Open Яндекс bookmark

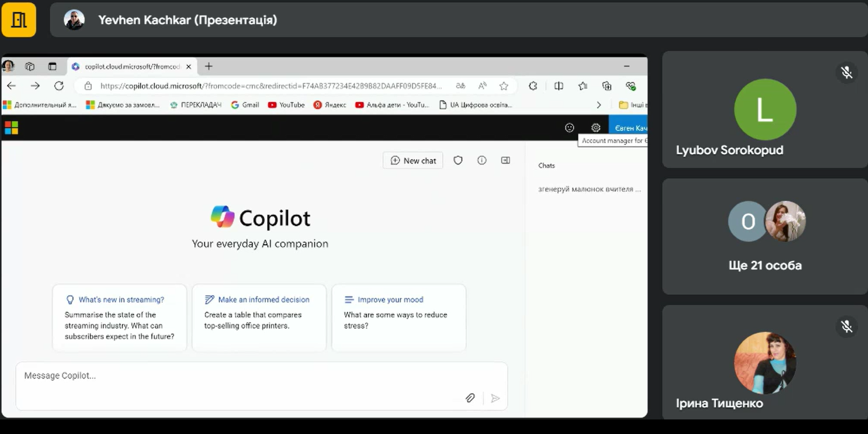click(330, 105)
